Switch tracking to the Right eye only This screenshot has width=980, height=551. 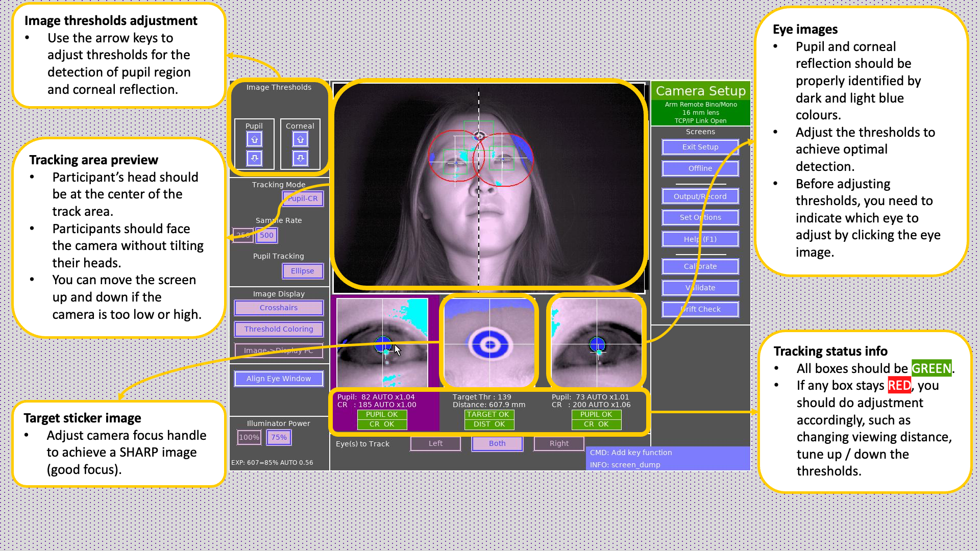click(558, 443)
